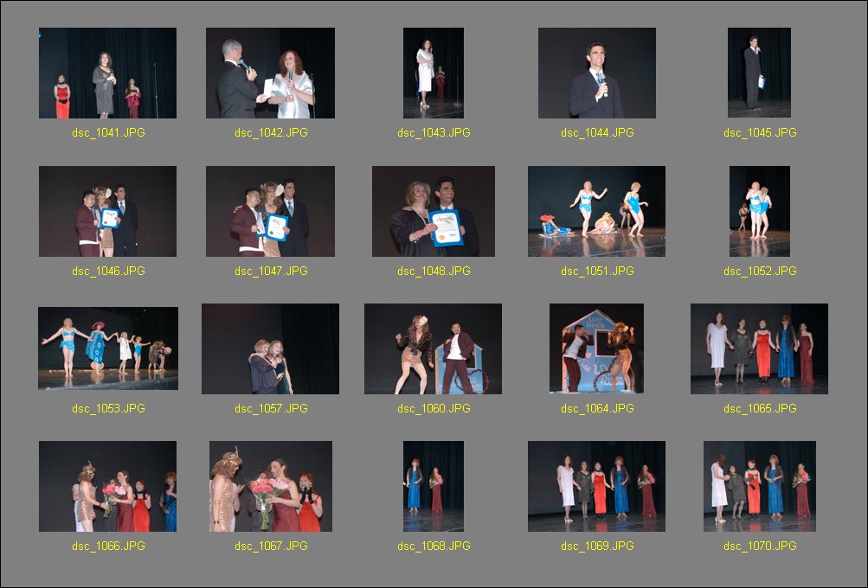Open the dsc_1046.JPG thumbnail
This screenshot has width=868, height=588.
107,211
